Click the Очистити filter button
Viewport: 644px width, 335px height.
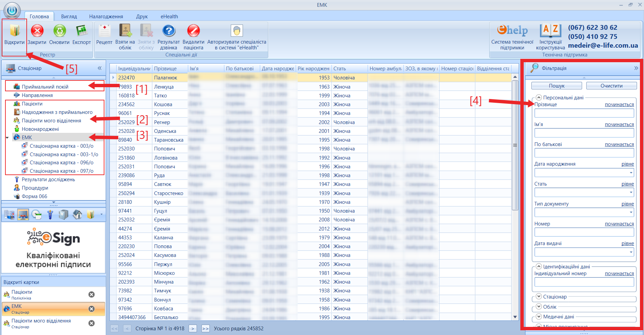[612, 86]
